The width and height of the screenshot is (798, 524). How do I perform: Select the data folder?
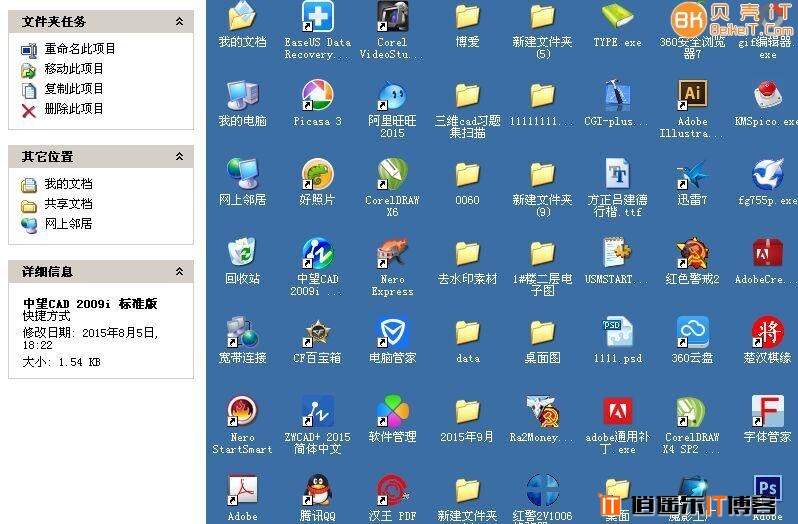coord(467,332)
